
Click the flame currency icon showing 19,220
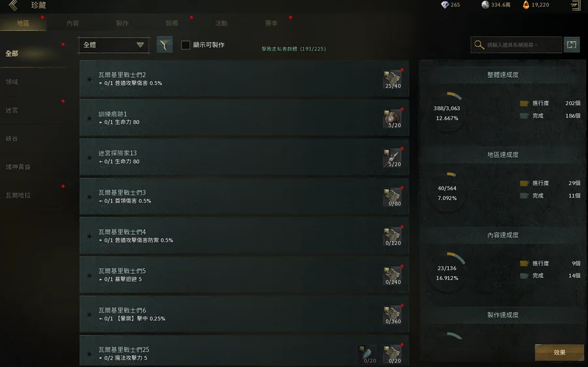click(526, 5)
